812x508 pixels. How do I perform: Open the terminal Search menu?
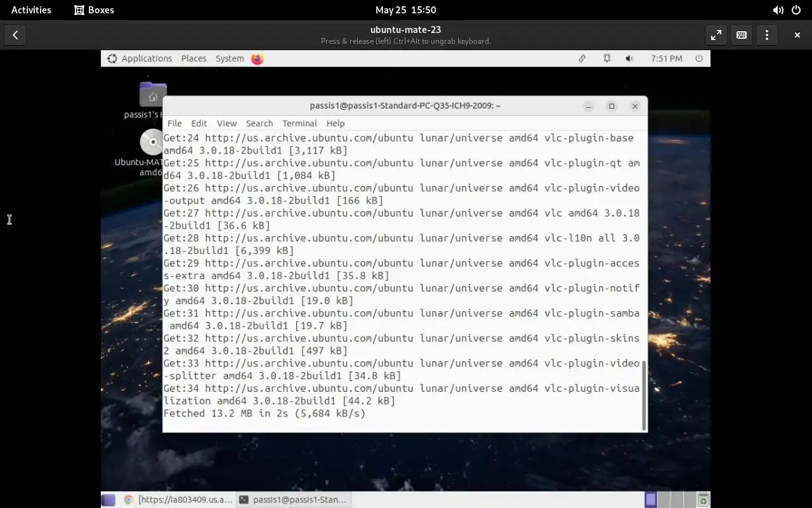(x=259, y=123)
